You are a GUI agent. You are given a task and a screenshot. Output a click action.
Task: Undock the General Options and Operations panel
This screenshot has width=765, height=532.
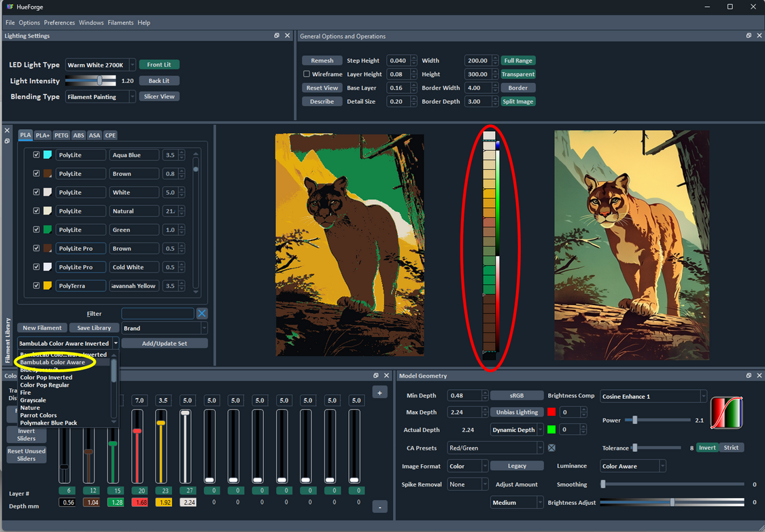[x=749, y=35]
